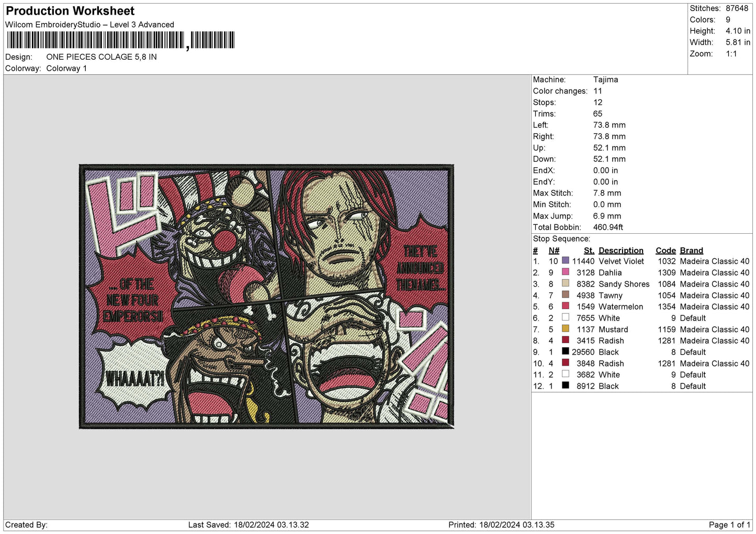Viewport: 756px width, 534px height.
Task: Select the stitch count '87648'
Action: click(737, 8)
